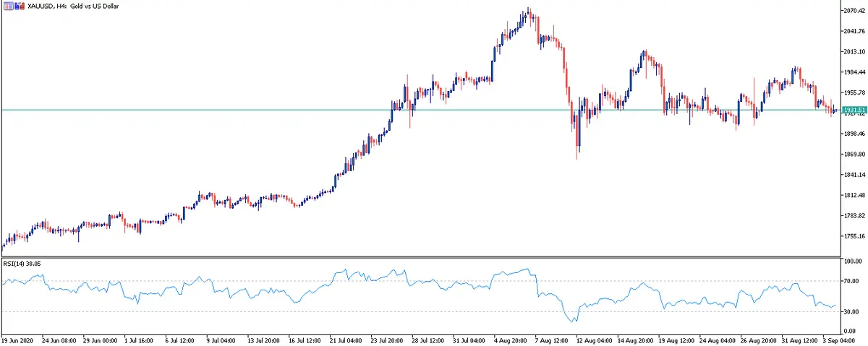Select the 19 Jun 2020 date label
This screenshot has width=868, height=346.
point(19,339)
